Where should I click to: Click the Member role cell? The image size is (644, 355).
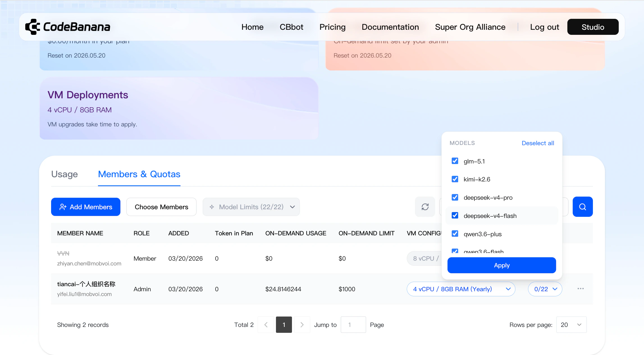(x=145, y=258)
